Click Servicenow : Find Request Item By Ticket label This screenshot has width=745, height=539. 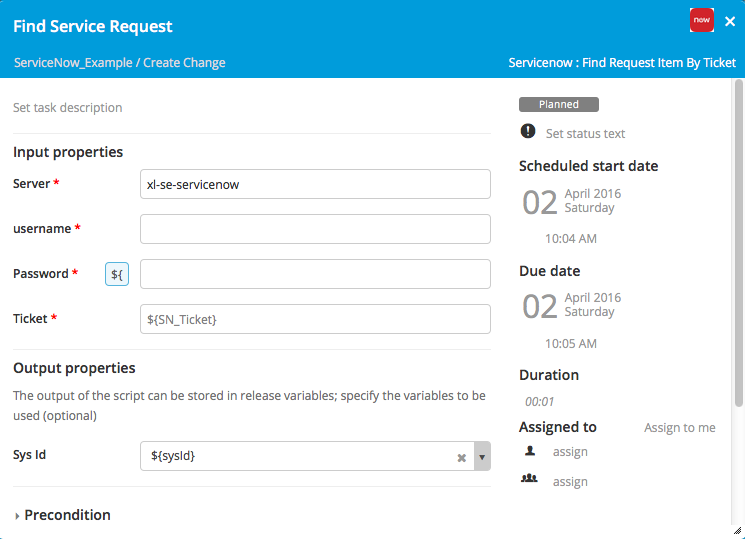pyautogui.click(x=622, y=63)
